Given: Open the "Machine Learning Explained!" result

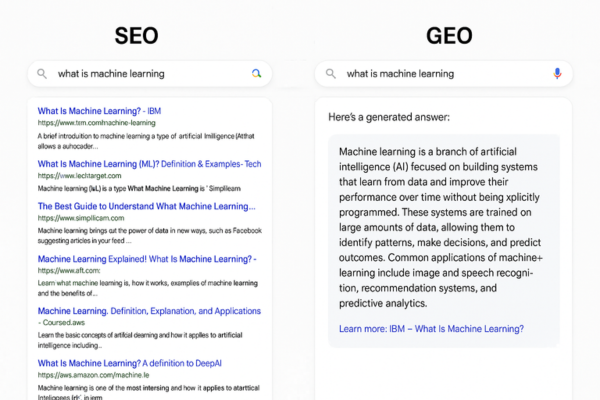Looking at the screenshot, I should click(x=147, y=258).
